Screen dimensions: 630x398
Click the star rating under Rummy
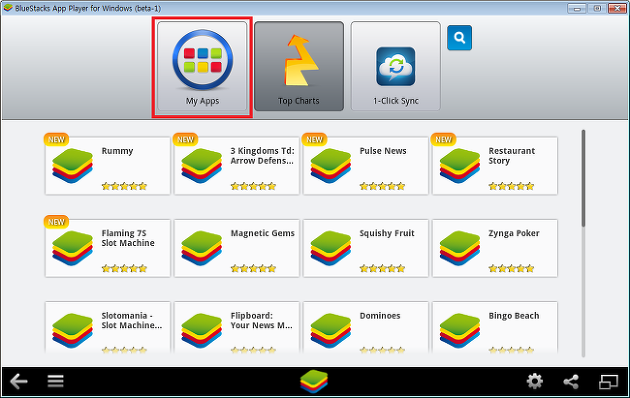coord(124,186)
